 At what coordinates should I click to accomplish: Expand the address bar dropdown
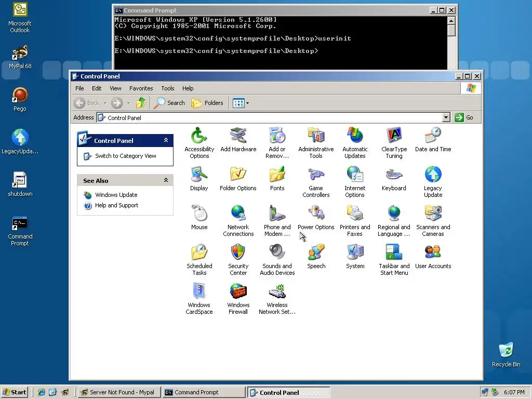pos(446,117)
